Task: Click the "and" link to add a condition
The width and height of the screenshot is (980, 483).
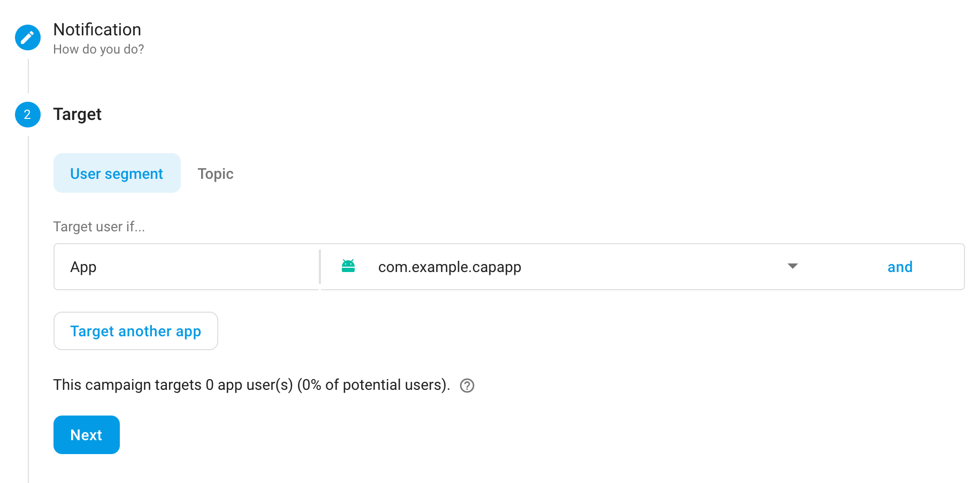Action: coord(900,267)
